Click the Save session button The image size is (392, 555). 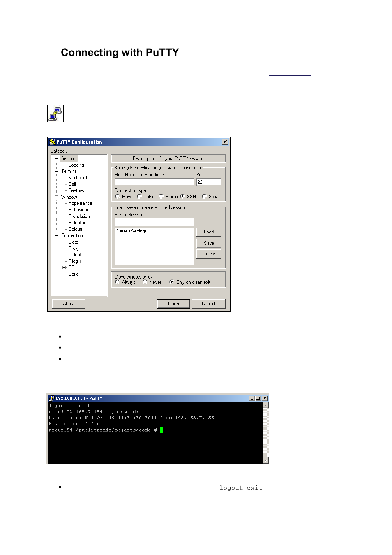(209, 243)
